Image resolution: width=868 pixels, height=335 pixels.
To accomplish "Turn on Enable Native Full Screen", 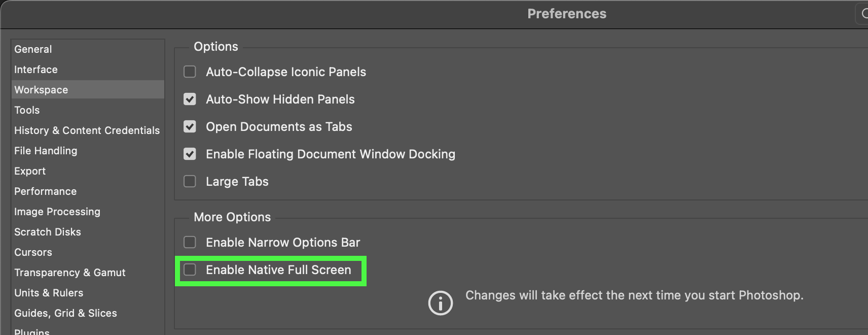I will click(190, 270).
